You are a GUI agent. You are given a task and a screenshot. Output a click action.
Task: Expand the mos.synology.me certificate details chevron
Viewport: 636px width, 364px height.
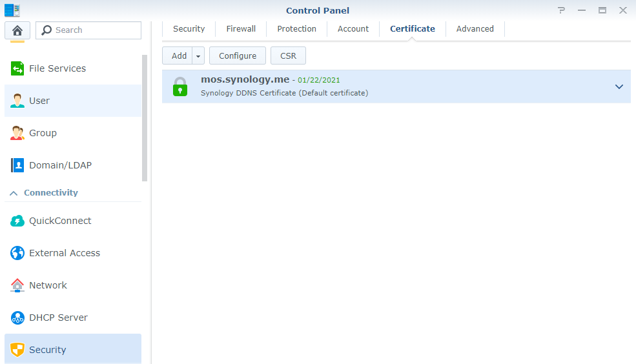coord(619,86)
